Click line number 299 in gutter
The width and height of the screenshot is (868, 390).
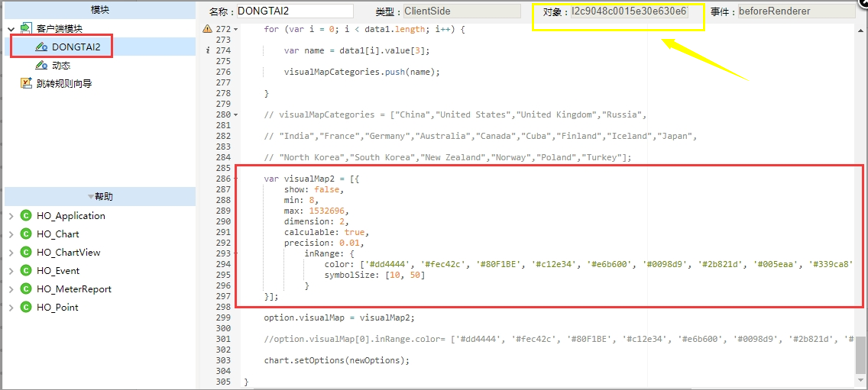click(222, 317)
